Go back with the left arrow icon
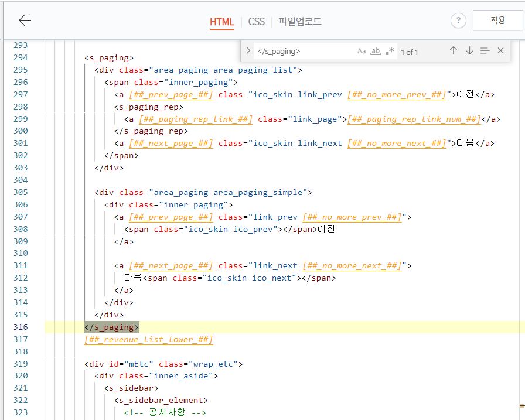 point(25,20)
